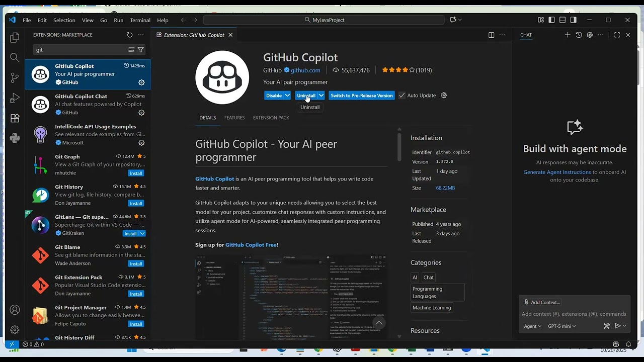Open the Manage gear in activity bar
This screenshot has width=644, height=362.
(15, 330)
